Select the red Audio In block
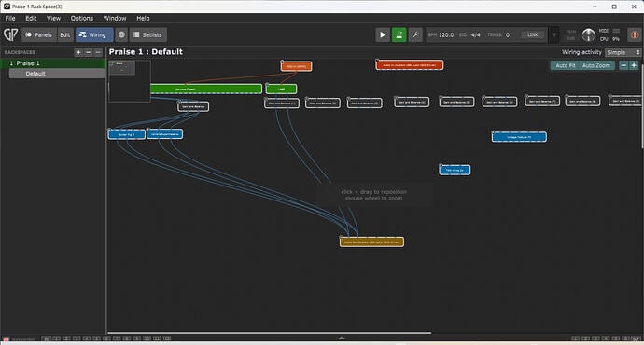 (410, 65)
